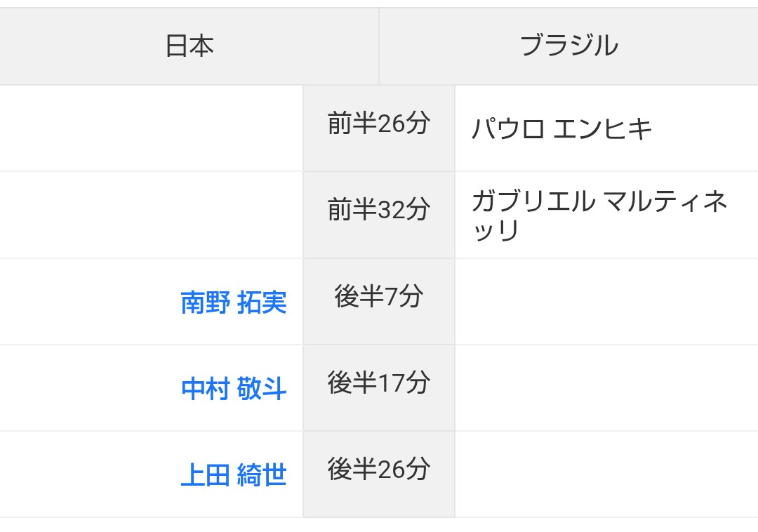This screenshot has width=758, height=532.
Task: Click the surname 上田 in the last row
Action: point(205,475)
